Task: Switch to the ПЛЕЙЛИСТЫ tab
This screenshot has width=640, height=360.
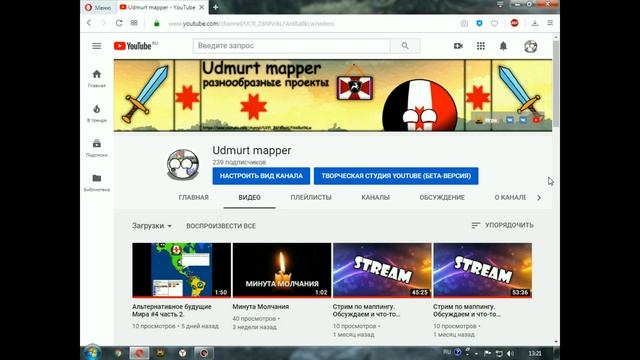Action: pyautogui.click(x=311, y=198)
